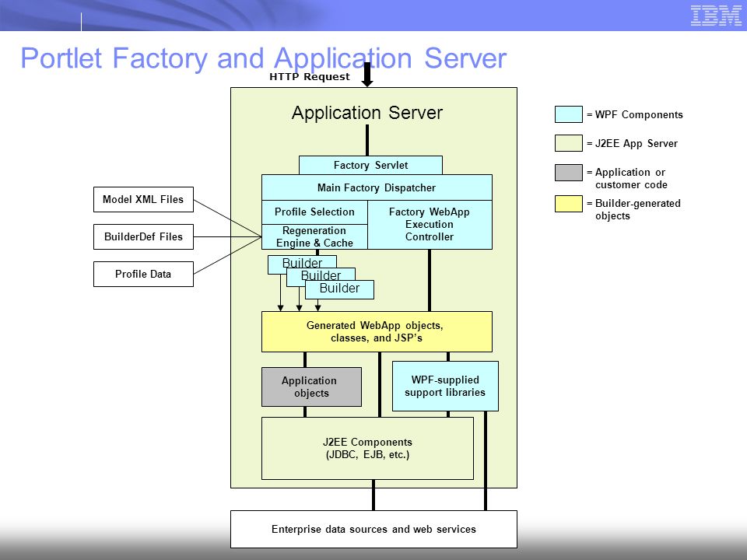Select the Factory WebApp Execution Controller box

pos(430,224)
